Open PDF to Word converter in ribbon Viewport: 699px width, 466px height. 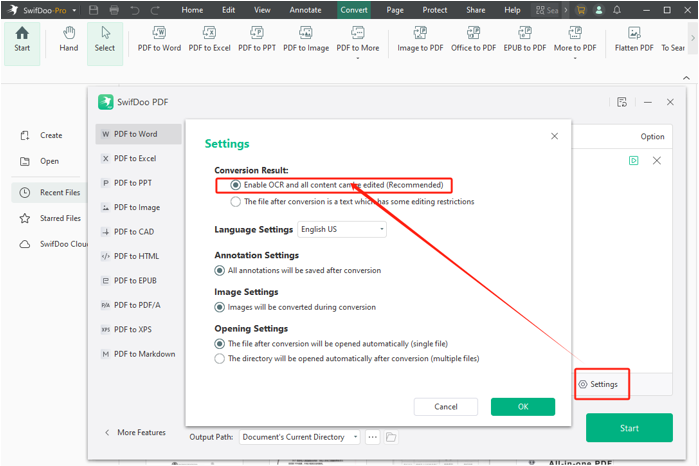(x=159, y=40)
